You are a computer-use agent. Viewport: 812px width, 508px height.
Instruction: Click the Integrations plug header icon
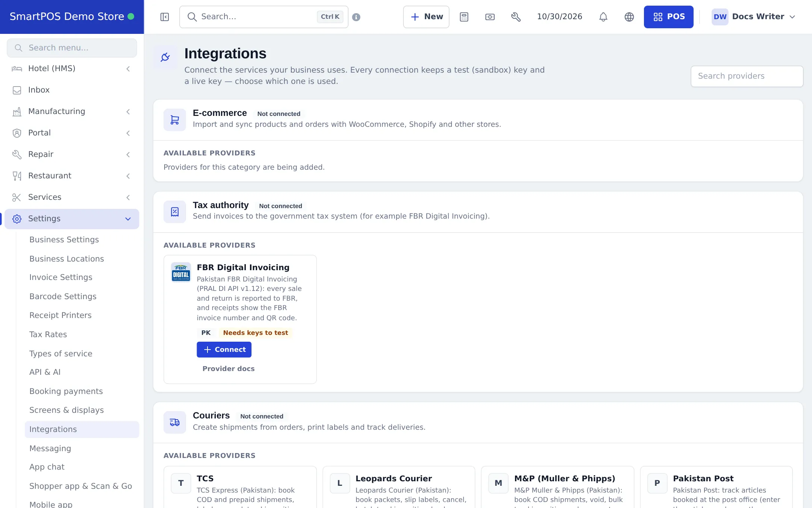[165, 57]
